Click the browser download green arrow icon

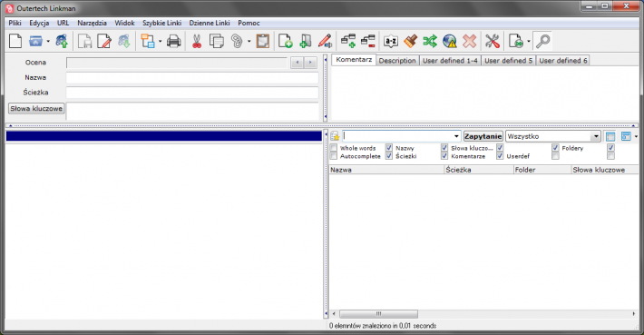(x=124, y=41)
